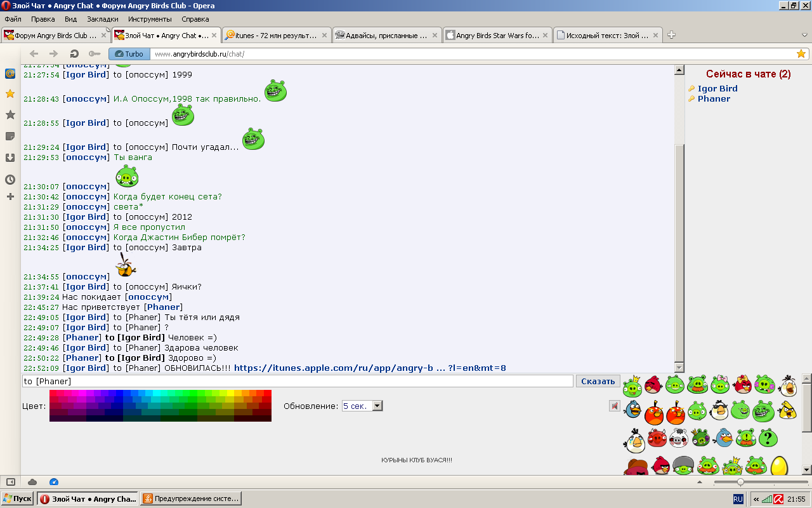This screenshot has height=508, width=812.
Task: Switch to Angry Birds Star Wars tab
Action: pyautogui.click(x=497, y=36)
